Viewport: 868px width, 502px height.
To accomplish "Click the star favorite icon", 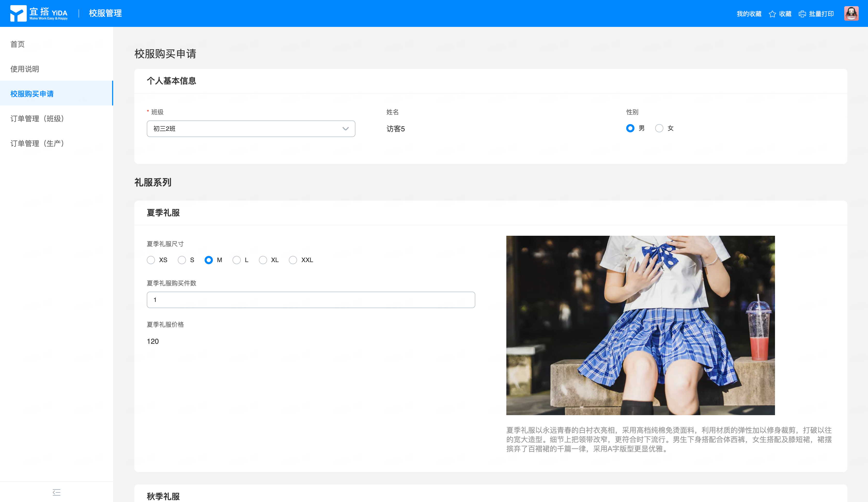I will point(773,14).
